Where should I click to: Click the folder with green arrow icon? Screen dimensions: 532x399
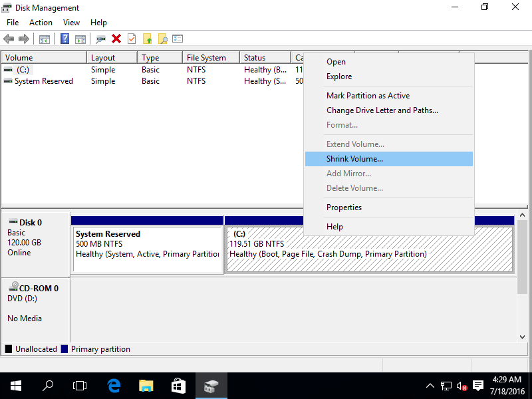point(147,39)
